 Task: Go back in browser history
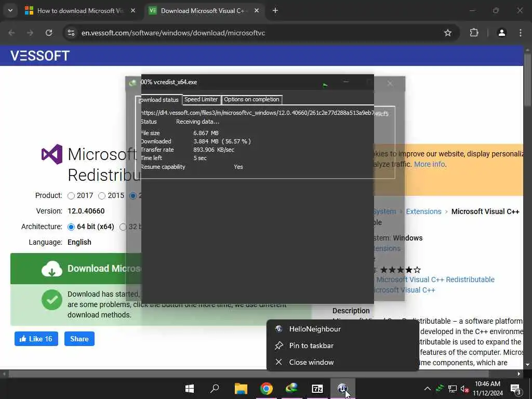pos(11,33)
